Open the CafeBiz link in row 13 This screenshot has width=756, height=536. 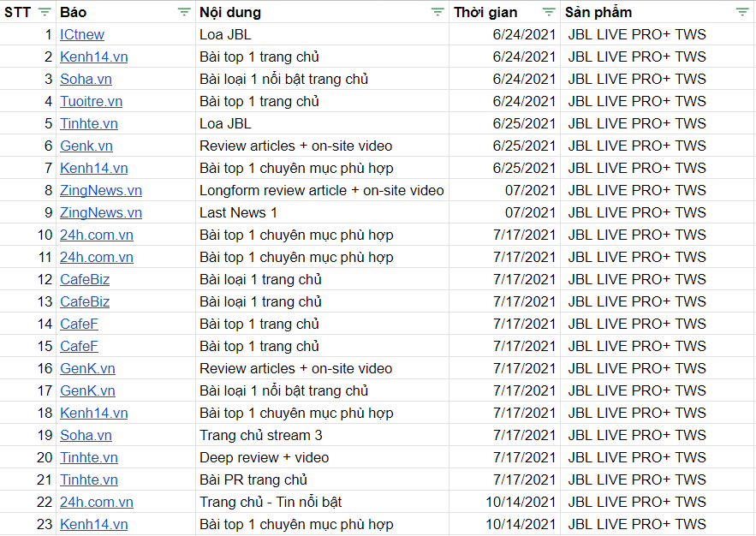pos(85,301)
